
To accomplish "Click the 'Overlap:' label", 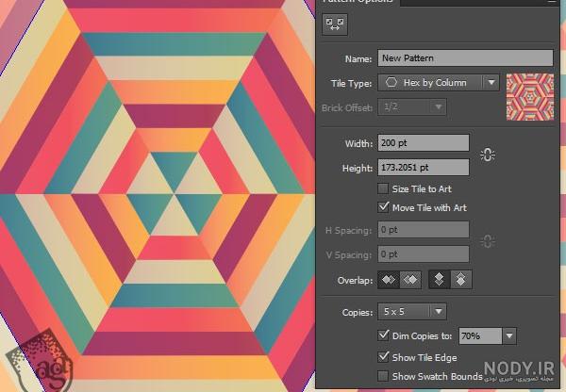I will pos(355,281).
